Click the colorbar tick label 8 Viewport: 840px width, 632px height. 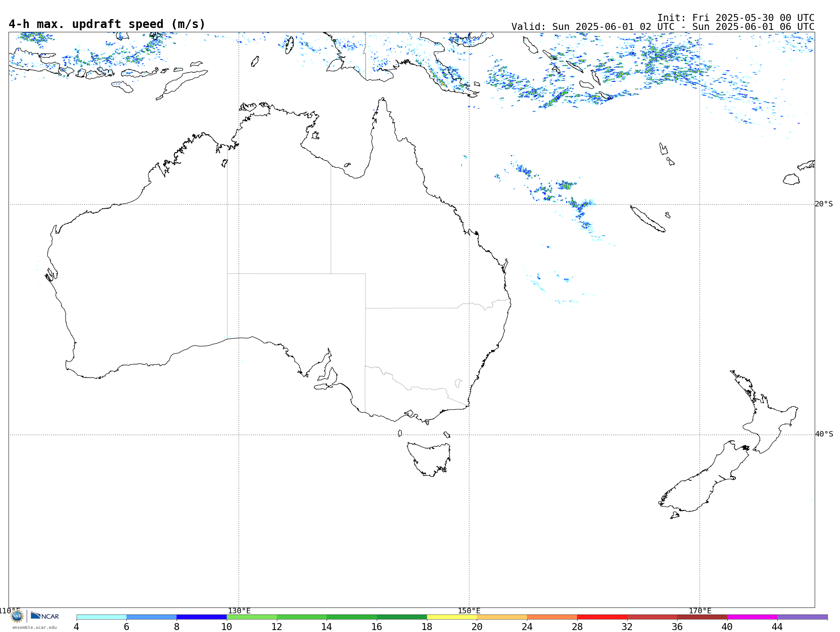pos(177,627)
